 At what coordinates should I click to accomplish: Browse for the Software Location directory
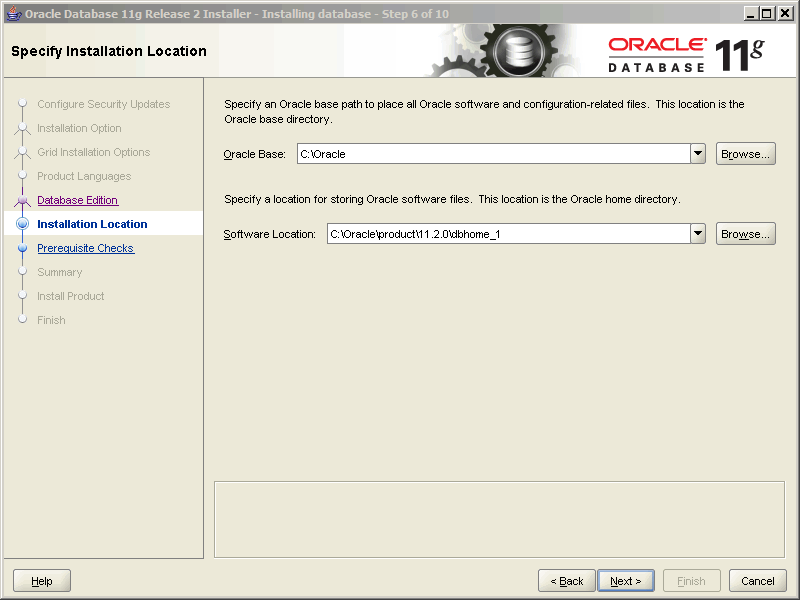click(x=745, y=234)
